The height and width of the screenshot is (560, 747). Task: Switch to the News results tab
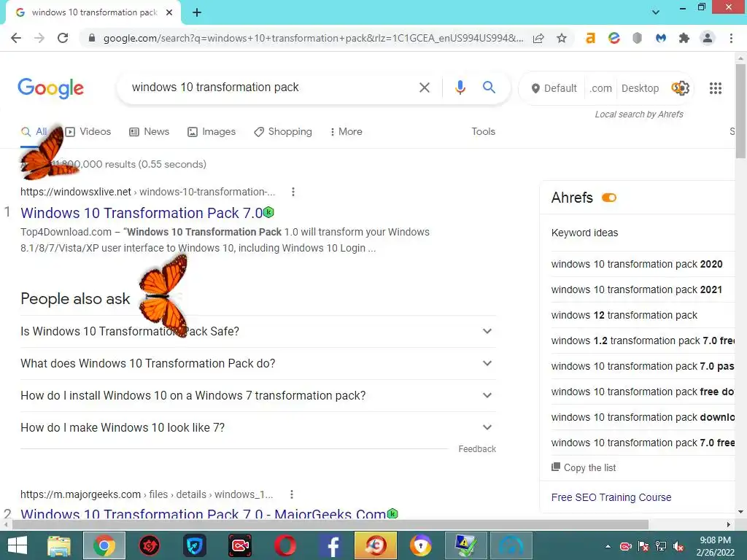149,132
